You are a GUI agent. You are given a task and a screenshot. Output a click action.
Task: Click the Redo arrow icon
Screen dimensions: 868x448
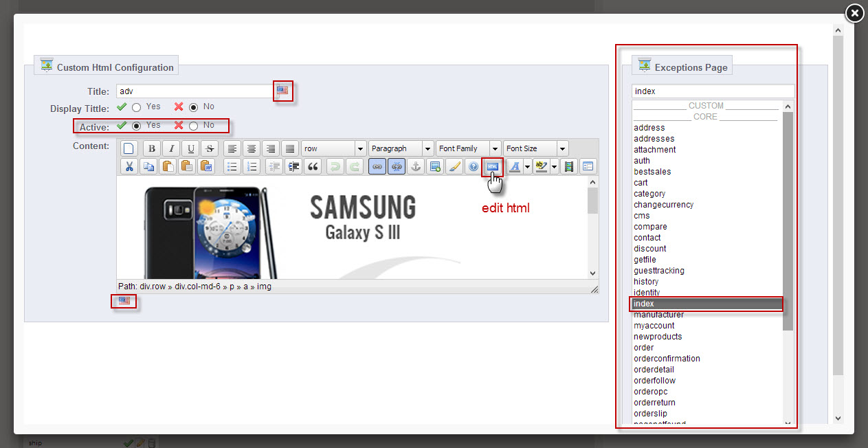click(354, 166)
